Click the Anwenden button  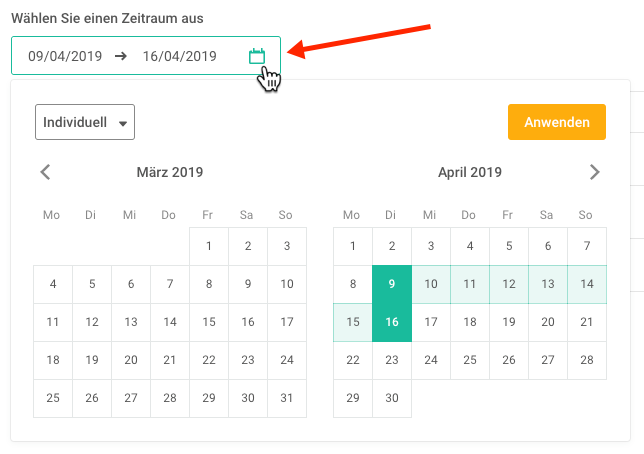tap(557, 122)
